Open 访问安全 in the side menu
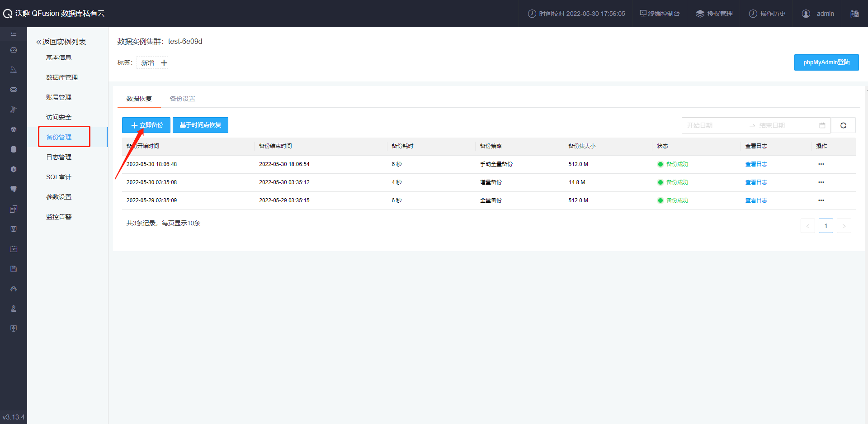The height and width of the screenshot is (424, 868). (59, 117)
